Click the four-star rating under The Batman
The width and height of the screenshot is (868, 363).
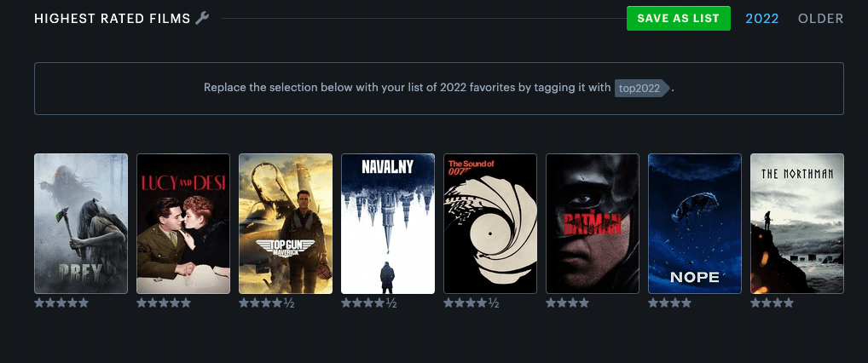coord(567,302)
